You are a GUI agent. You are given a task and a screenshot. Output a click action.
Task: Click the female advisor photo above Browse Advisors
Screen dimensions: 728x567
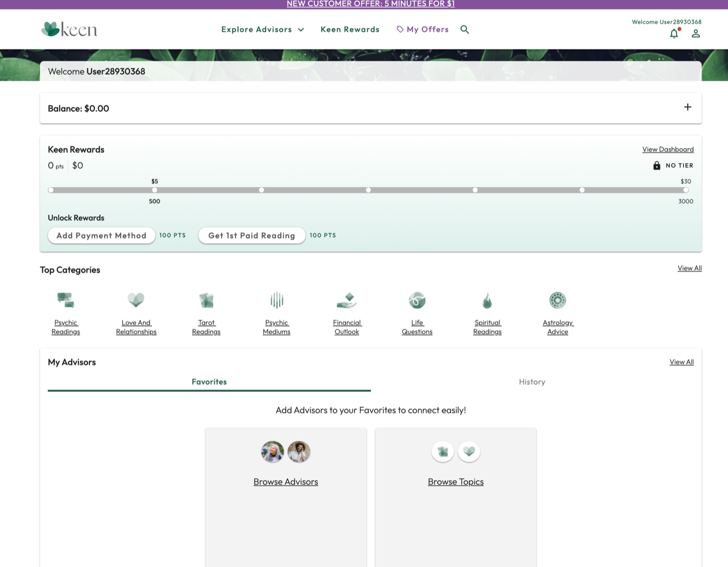(272, 452)
